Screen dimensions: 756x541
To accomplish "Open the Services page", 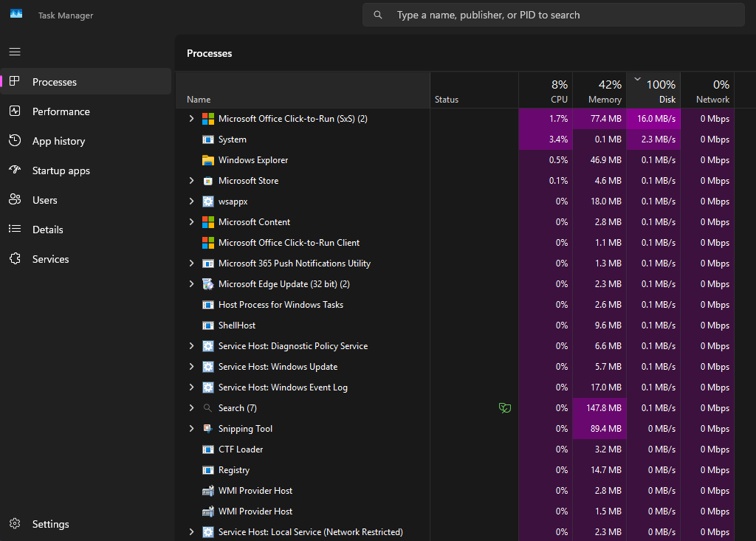I will [x=86, y=259].
